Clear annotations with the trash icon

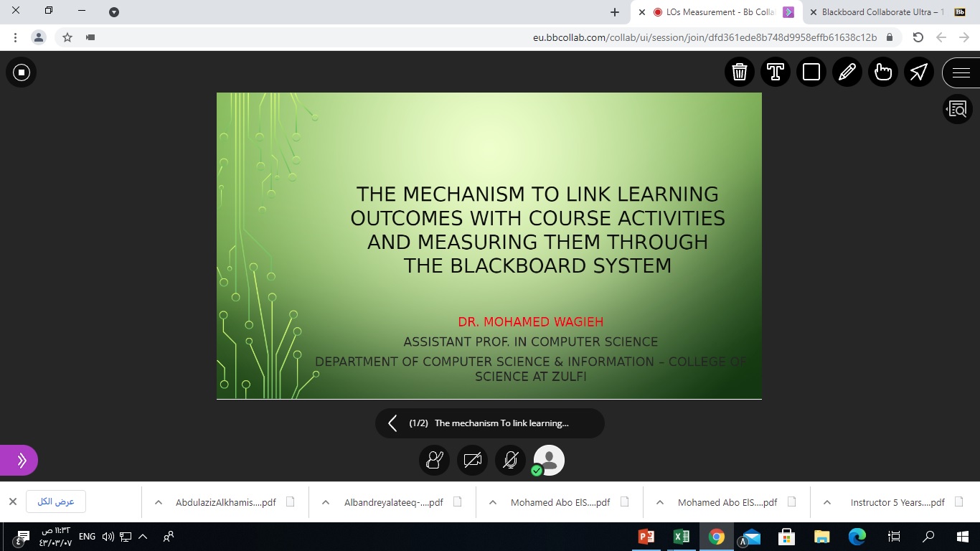(x=740, y=72)
